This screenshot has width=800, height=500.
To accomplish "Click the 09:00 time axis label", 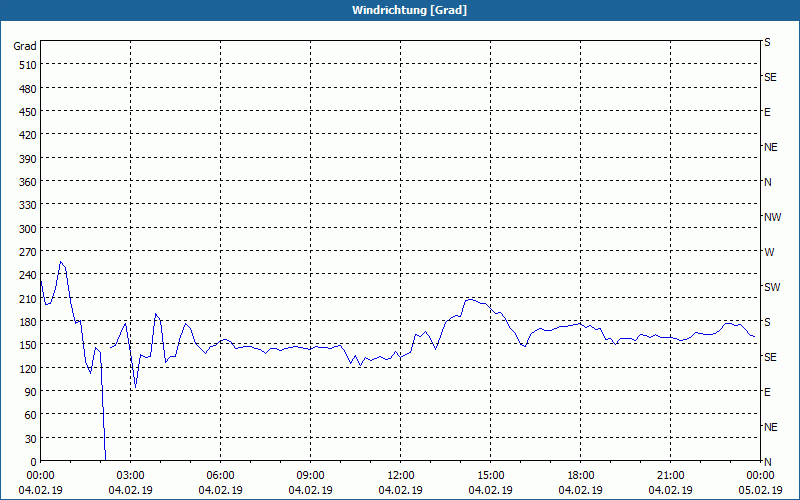I will click(310, 476).
